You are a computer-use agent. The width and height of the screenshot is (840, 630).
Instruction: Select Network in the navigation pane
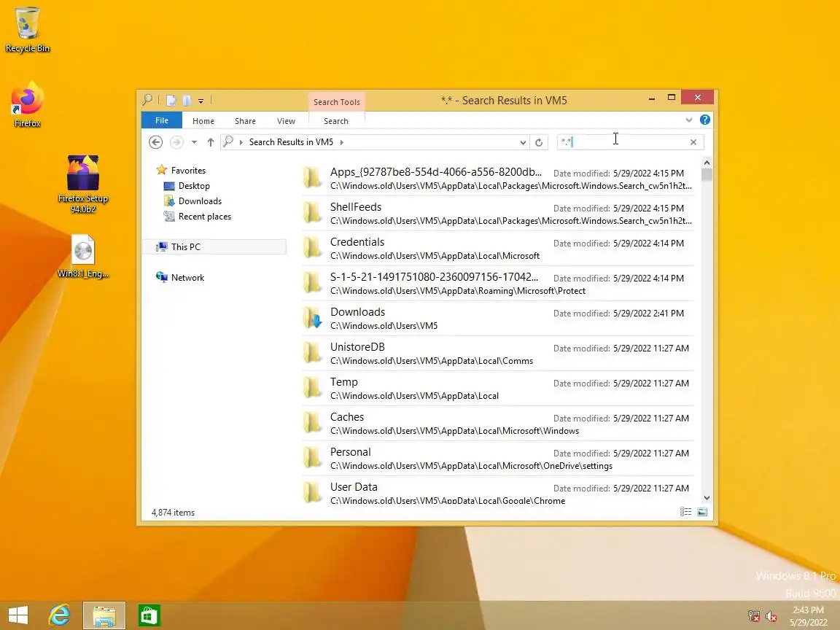click(187, 278)
